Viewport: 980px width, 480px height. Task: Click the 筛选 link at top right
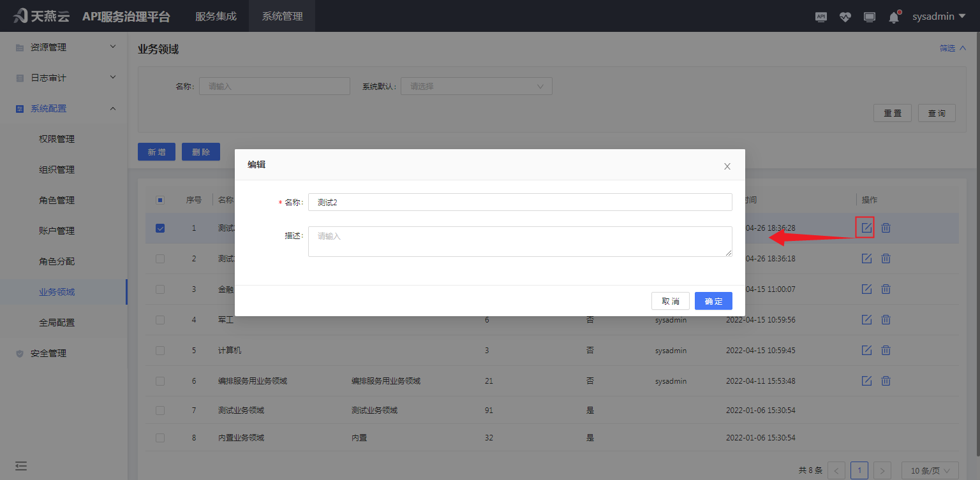coord(948,47)
